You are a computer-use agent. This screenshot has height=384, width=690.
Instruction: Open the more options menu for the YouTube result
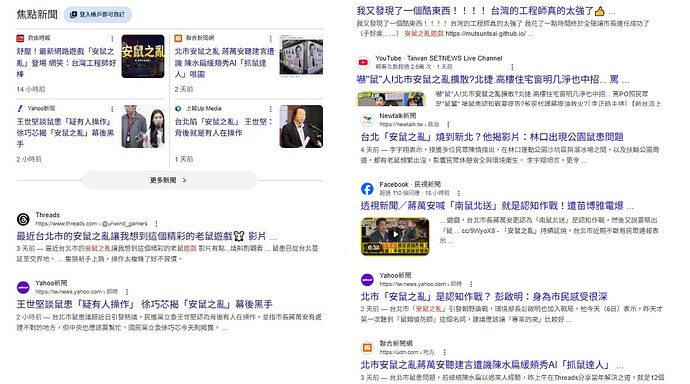coord(512,67)
